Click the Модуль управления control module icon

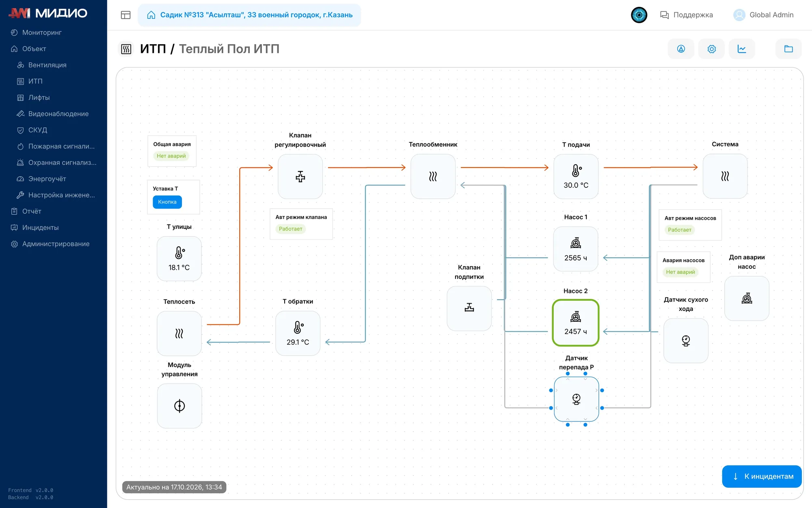pyautogui.click(x=179, y=406)
